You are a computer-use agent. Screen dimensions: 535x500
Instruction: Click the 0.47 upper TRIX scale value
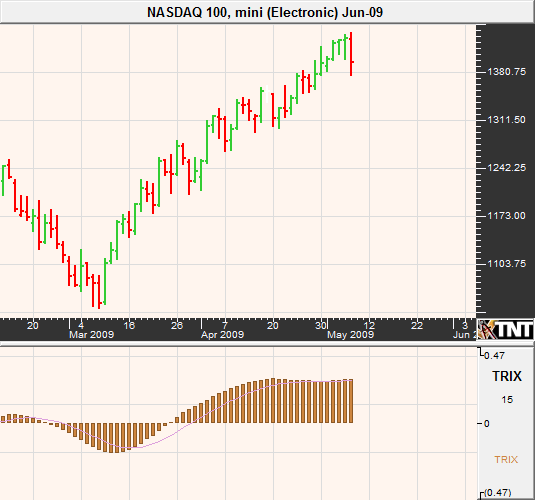[494, 356]
